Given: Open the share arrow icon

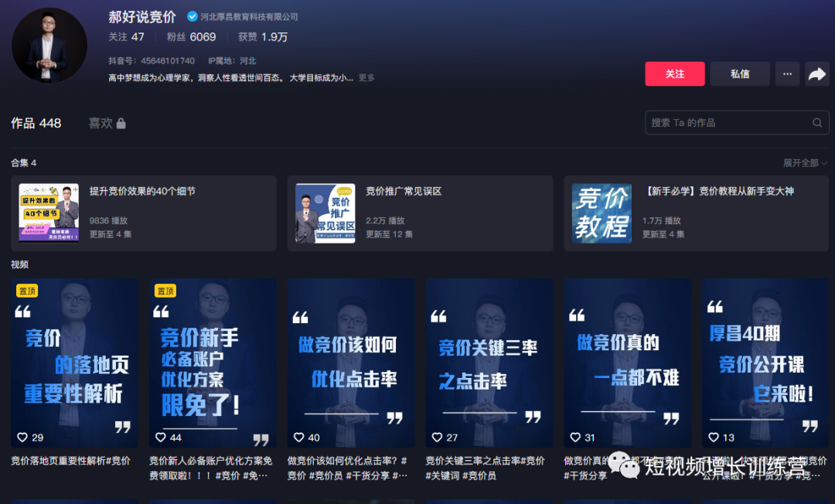Looking at the screenshot, I should point(817,74).
